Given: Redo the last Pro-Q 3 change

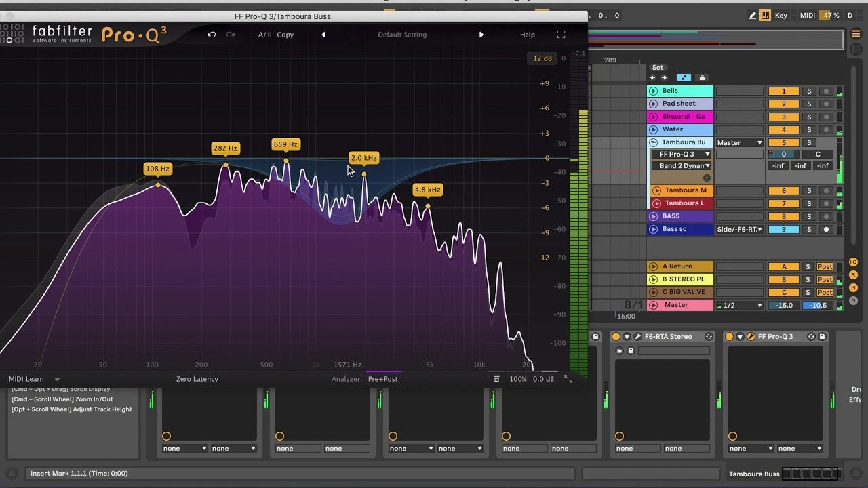Looking at the screenshot, I should pos(231,35).
